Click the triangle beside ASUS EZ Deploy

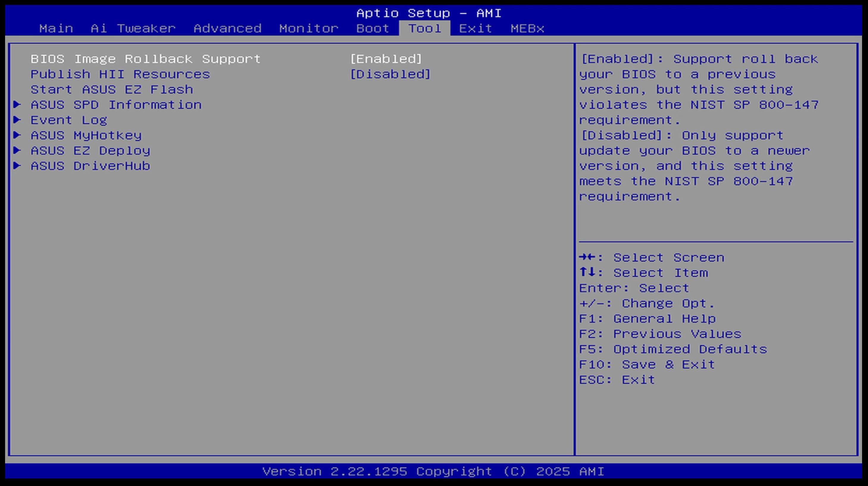point(17,150)
